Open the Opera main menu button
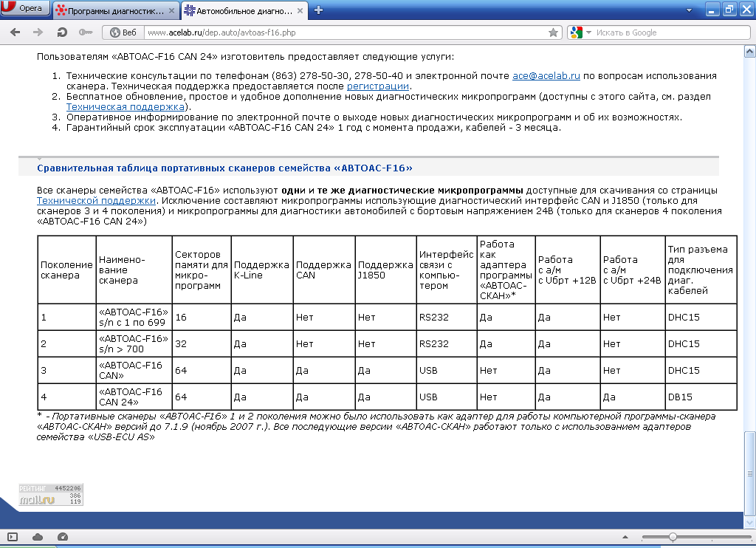756x548 pixels. [25, 7]
